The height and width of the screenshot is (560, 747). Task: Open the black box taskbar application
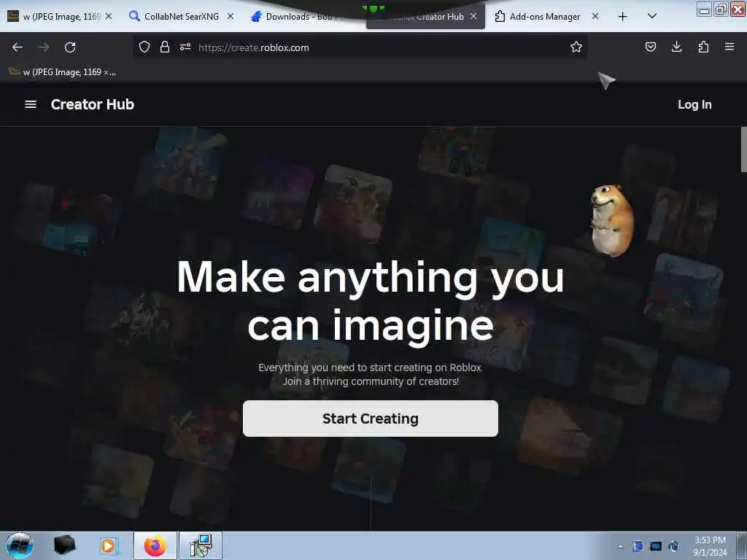coord(64,545)
